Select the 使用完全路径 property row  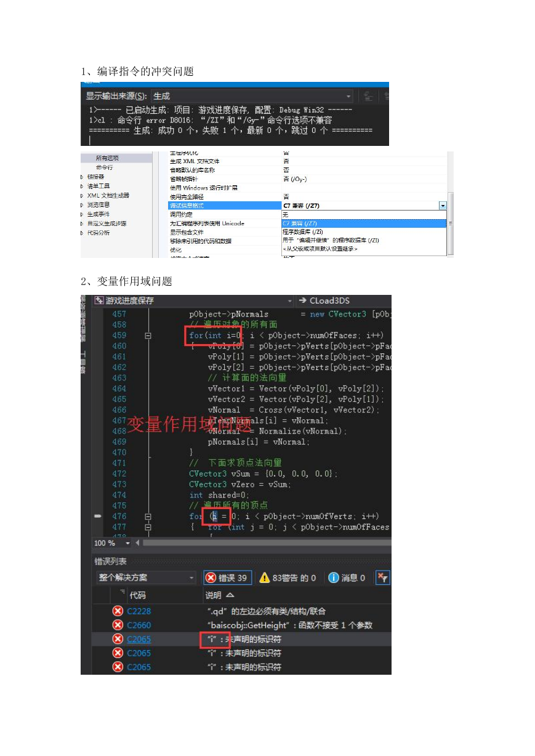click(x=307, y=196)
